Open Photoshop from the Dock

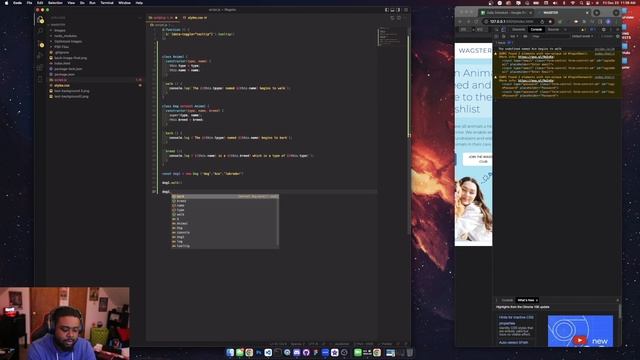[259, 353]
